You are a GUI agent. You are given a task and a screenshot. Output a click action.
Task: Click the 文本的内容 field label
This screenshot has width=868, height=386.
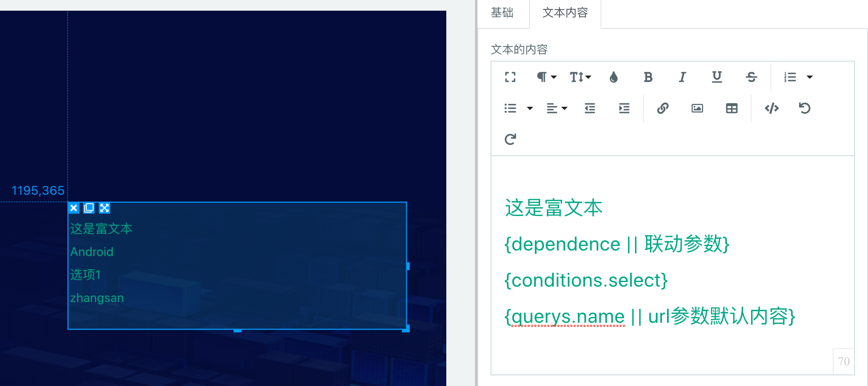click(x=519, y=50)
